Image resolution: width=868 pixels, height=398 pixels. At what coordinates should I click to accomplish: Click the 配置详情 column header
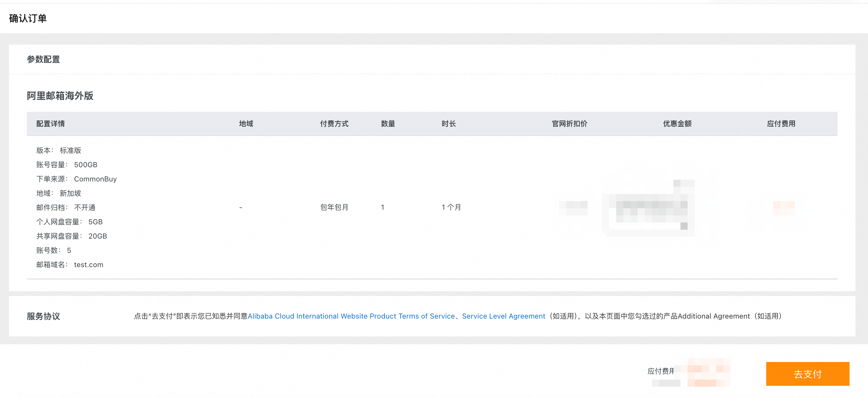[51, 123]
